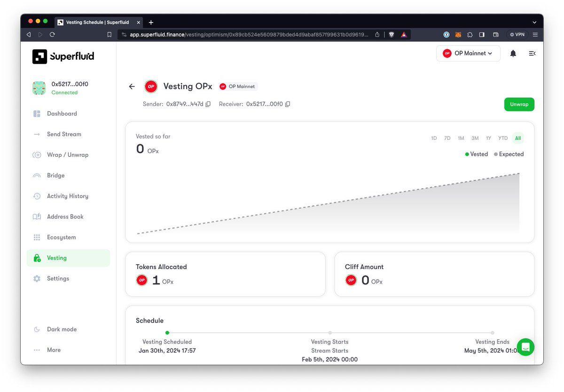Screen dimensions: 564x392
Task: Open the browser extensions puzzle icon
Action: click(470, 34)
